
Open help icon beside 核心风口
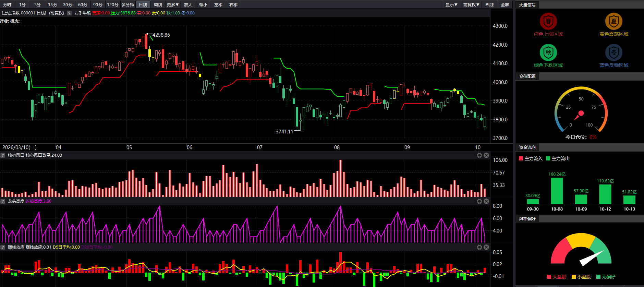pyautogui.click(x=3, y=155)
